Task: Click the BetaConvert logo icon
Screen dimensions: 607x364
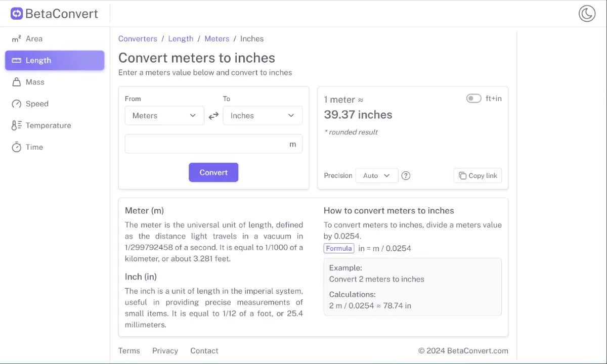Action: coord(17,14)
